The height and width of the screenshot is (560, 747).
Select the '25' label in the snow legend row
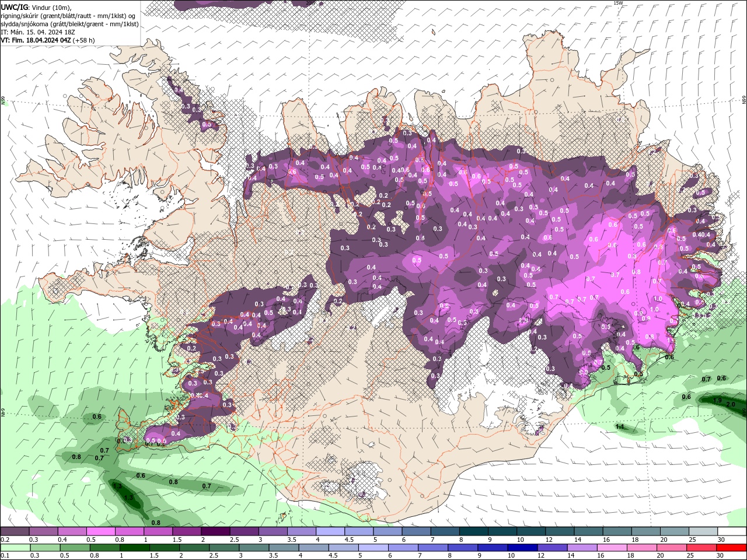point(692,540)
